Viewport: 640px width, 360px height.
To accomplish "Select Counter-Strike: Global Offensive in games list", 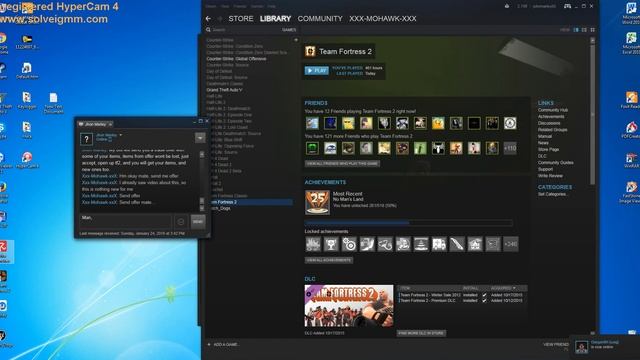I will point(236,59).
